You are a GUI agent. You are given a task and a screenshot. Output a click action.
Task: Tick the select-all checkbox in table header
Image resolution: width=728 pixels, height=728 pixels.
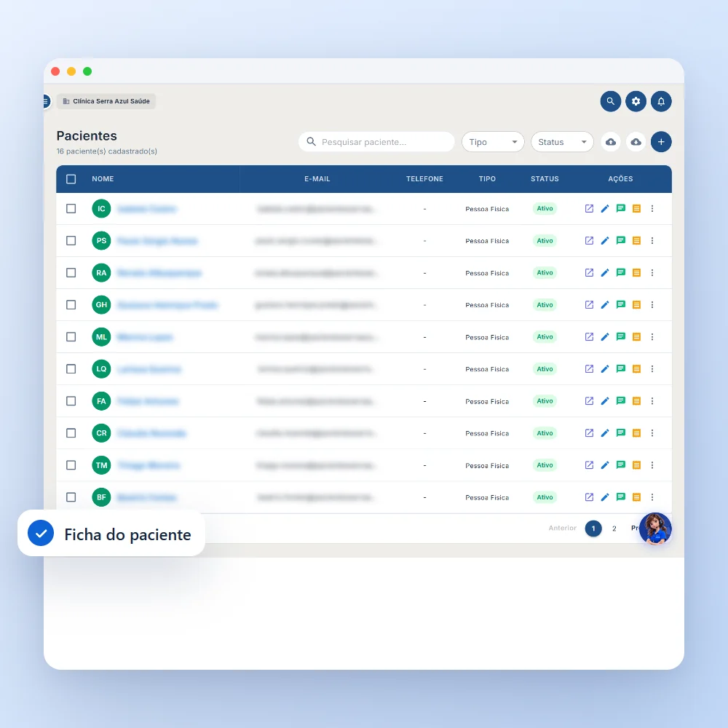(71, 179)
